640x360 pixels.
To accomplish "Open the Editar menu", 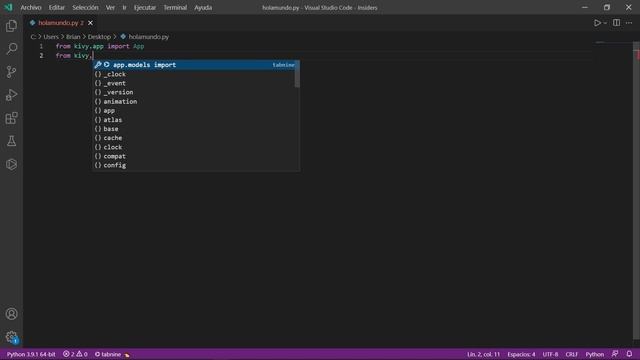I will 56,7.
